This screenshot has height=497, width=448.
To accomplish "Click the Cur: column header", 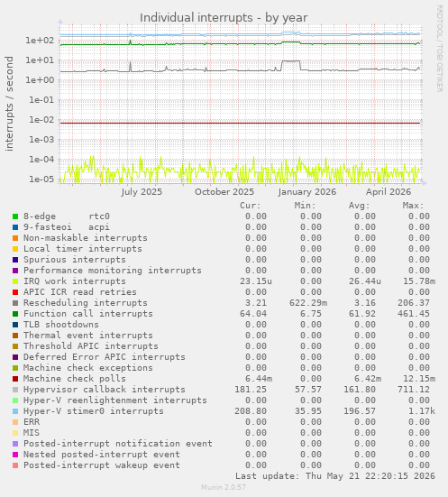I will point(251,206).
